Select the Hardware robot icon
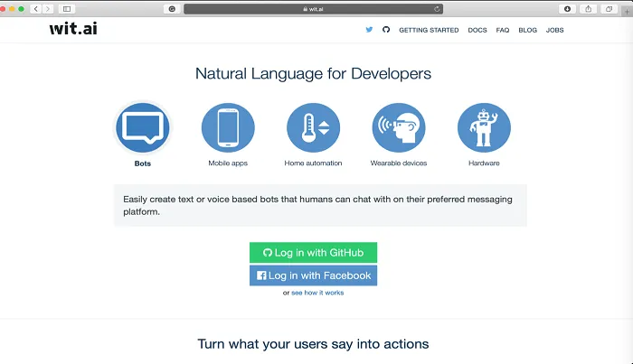 (x=484, y=127)
